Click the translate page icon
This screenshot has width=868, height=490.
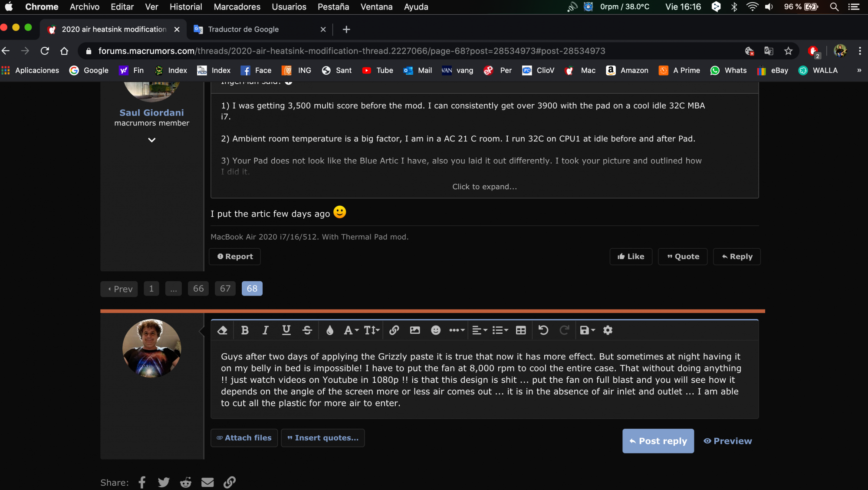pos(769,51)
